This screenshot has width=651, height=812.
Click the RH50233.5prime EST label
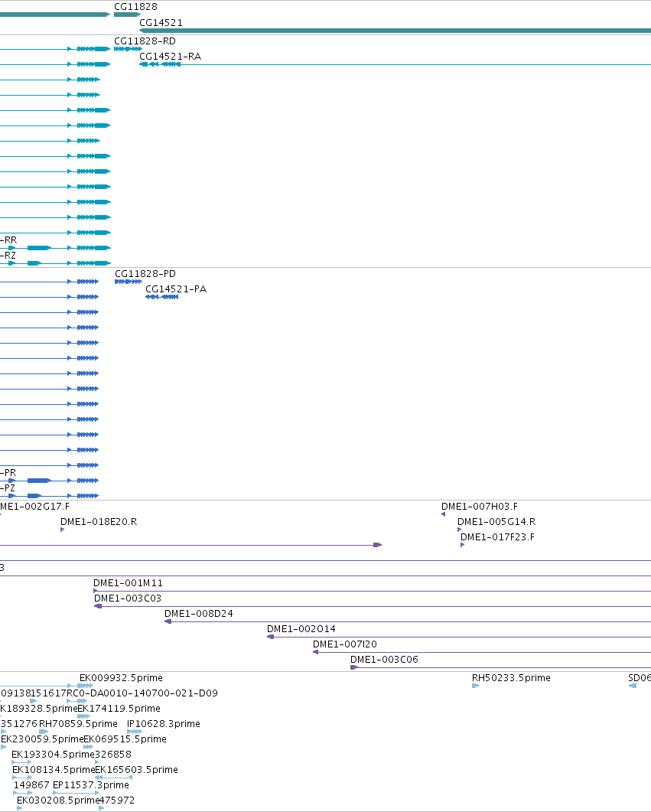[511, 678]
